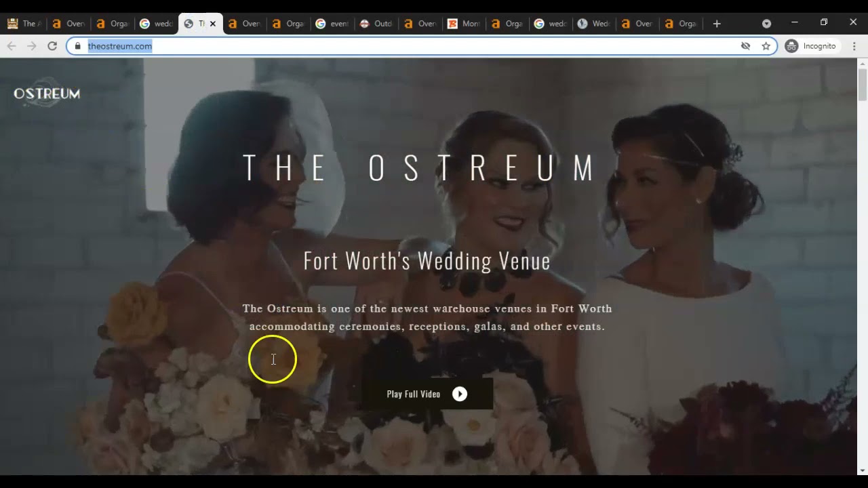
Task: Switch to the Google 'event' tab
Action: [332, 24]
